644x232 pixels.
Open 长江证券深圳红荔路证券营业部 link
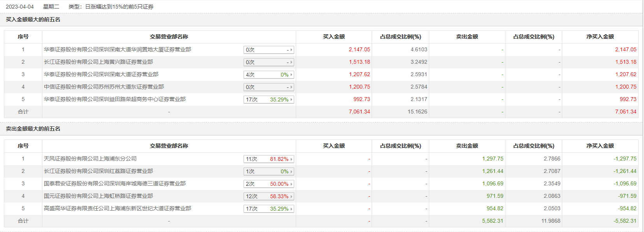point(98,171)
